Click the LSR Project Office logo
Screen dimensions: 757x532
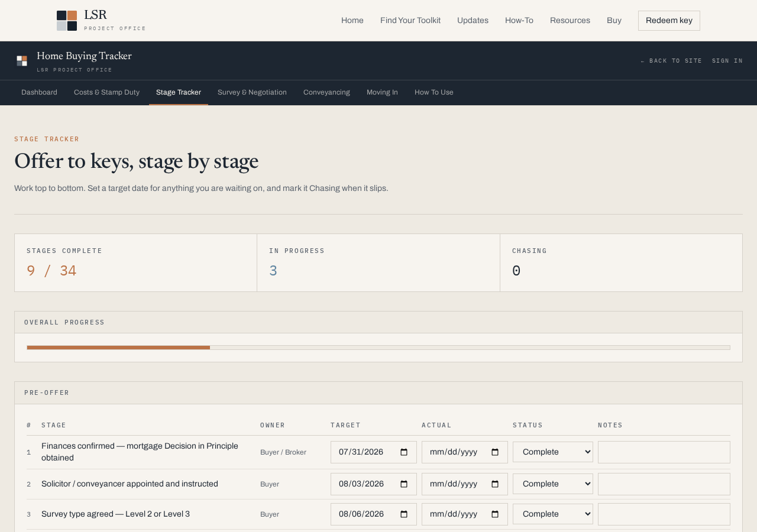point(101,21)
